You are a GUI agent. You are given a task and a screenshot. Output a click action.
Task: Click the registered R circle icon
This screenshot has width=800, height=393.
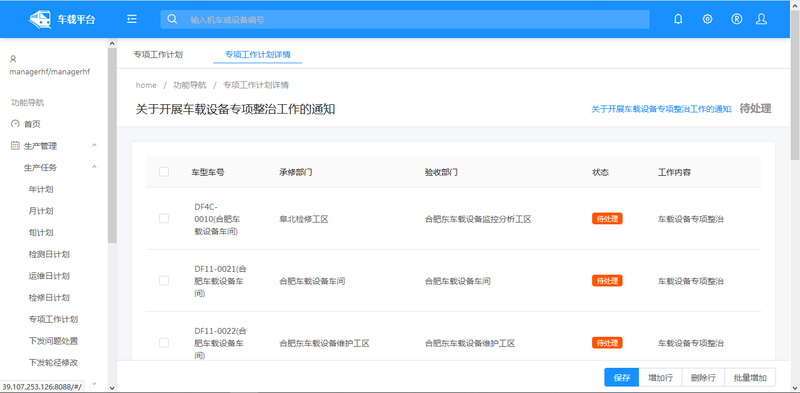736,19
